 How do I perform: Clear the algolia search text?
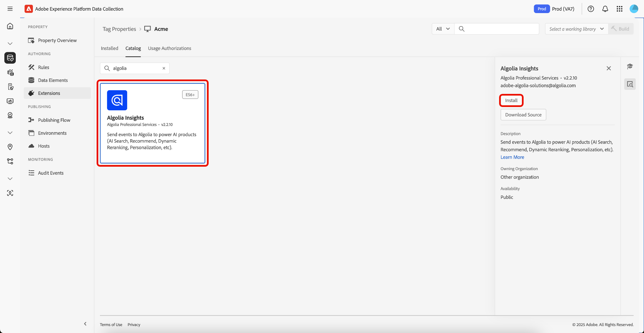click(164, 68)
